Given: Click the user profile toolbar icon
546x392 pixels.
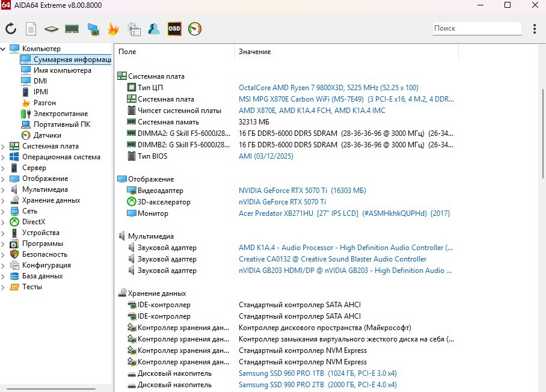Looking at the screenshot, I should pos(154,28).
